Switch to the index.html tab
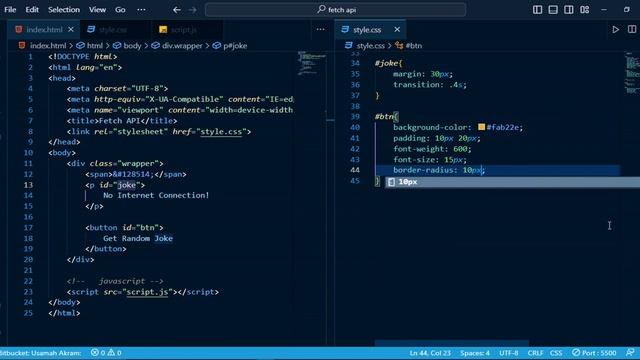Viewport: 640px width, 360px height. click(44, 29)
